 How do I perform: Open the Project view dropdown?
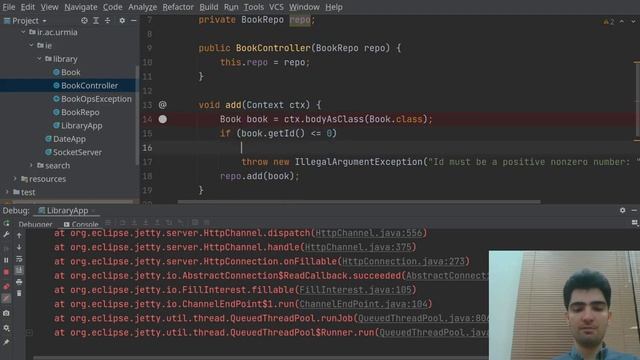pyautogui.click(x=25, y=20)
